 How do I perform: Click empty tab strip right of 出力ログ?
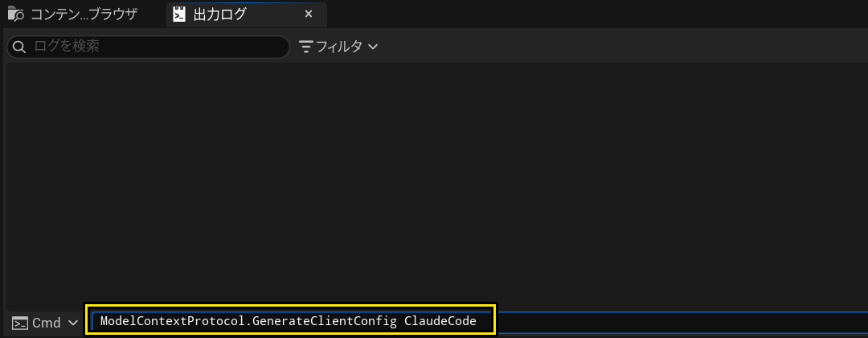tap(596, 14)
